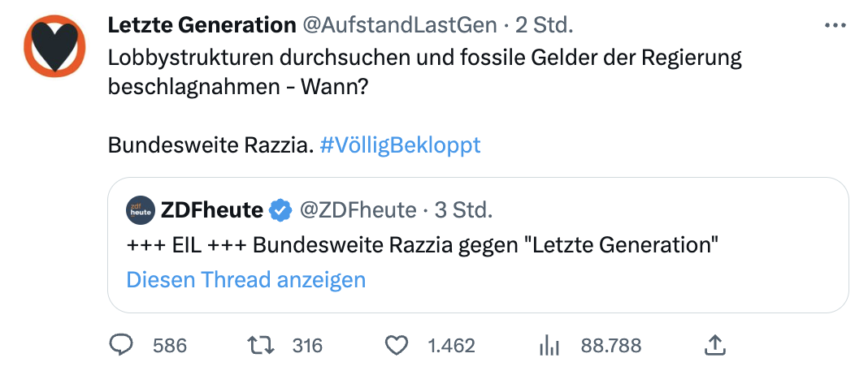Open the Letzte Generation display name
The width and height of the screenshot is (868, 375).
(202, 26)
